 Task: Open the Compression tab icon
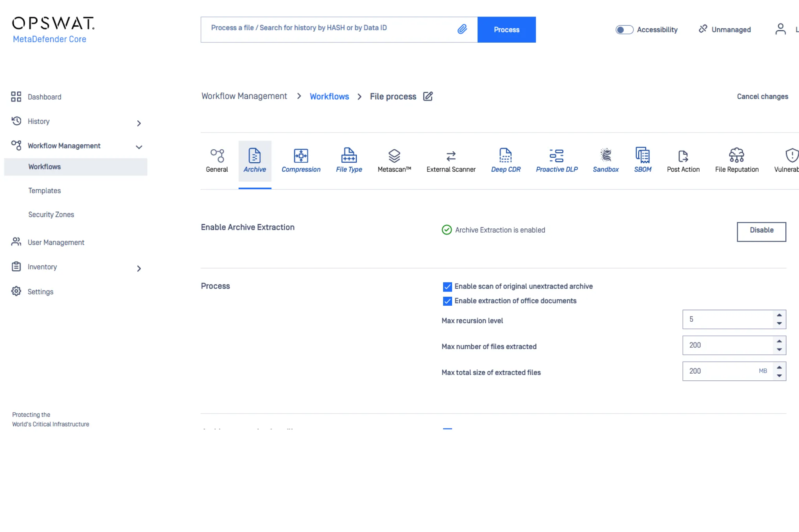coord(301,156)
